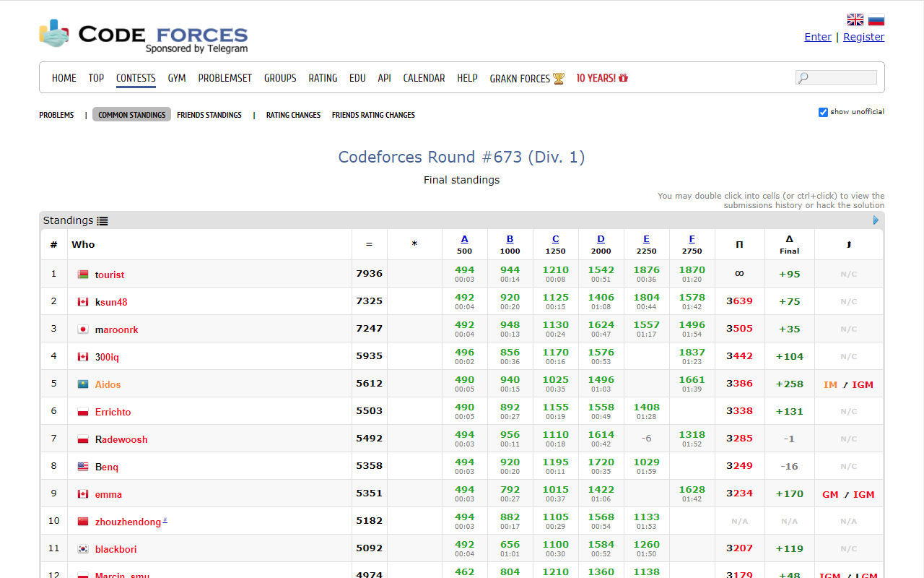This screenshot has height=578, width=924.
Task: Click Radewoosh's problem E cell showing -6
Action: 647,439
